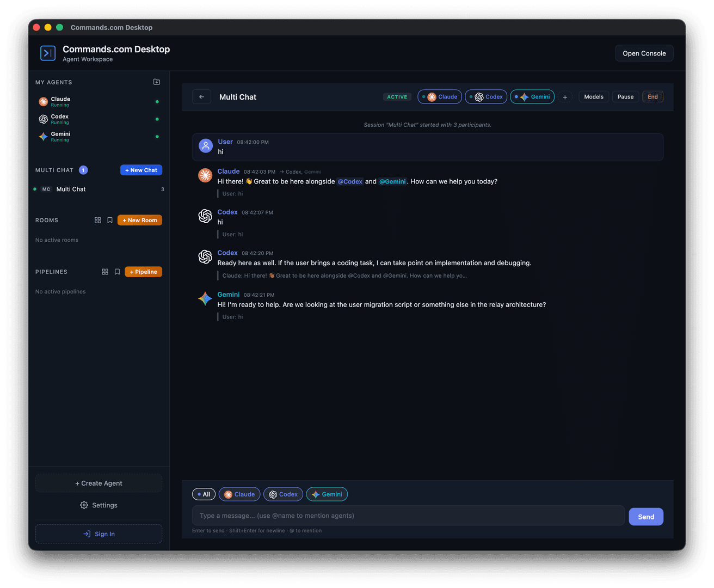Select the Gemini recipient chip above the input
Screen dimensions: 714x588
(327, 494)
